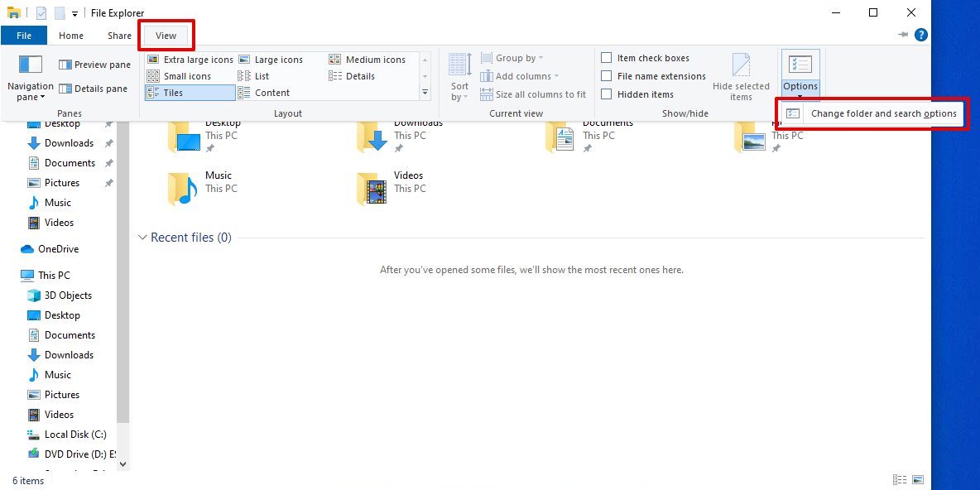The height and width of the screenshot is (490, 980).
Task: Collapse the Recent files section
Action: coord(142,237)
